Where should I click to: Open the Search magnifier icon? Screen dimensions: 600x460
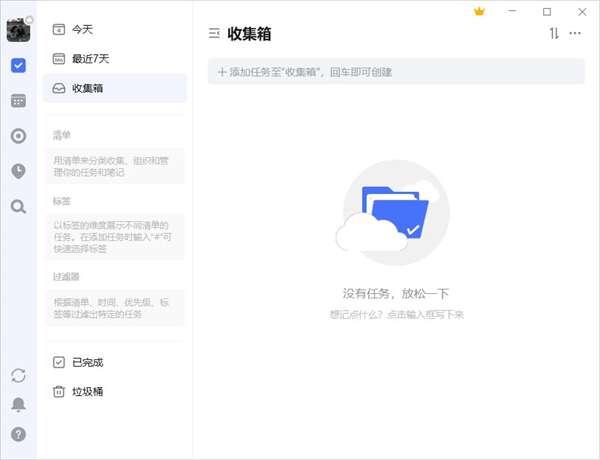18,206
